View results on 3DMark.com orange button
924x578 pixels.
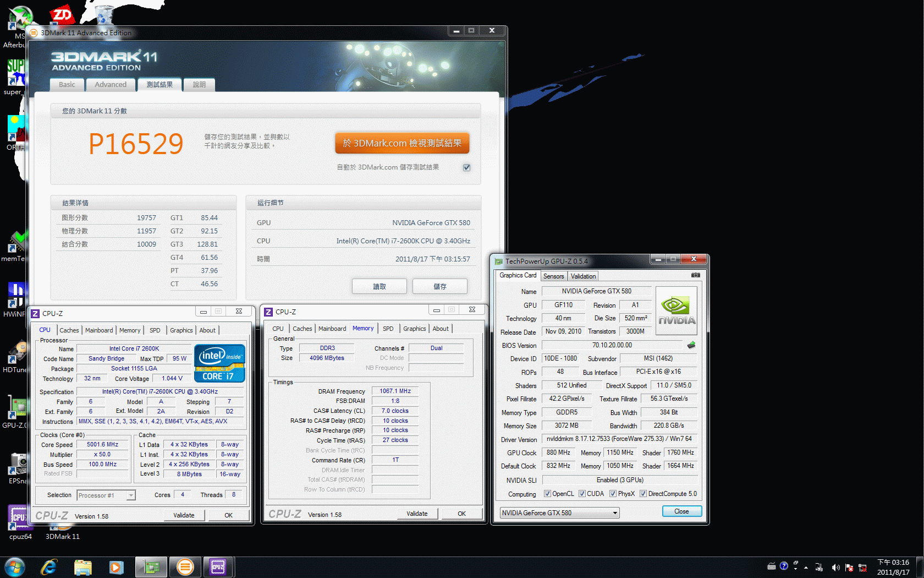(x=402, y=143)
